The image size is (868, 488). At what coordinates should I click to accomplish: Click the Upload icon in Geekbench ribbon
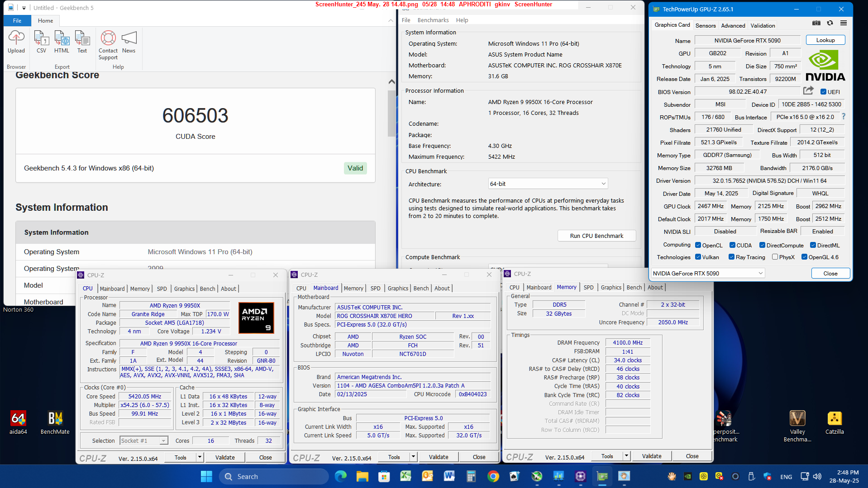[x=16, y=42]
